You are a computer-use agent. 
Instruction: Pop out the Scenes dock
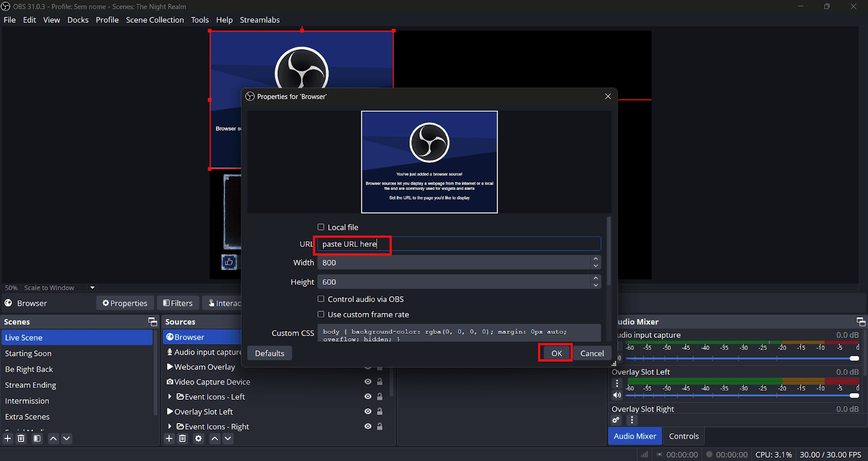click(152, 322)
